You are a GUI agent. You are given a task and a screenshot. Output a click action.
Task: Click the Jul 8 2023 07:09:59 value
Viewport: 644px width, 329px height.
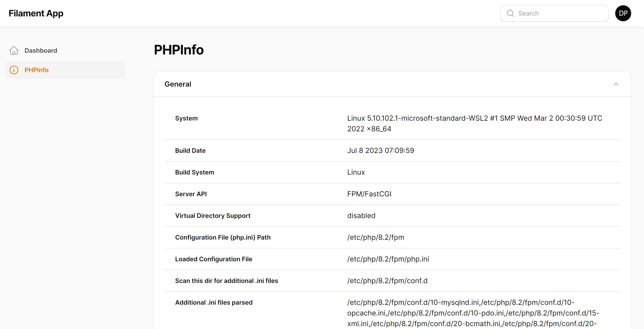pyautogui.click(x=380, y=151)
